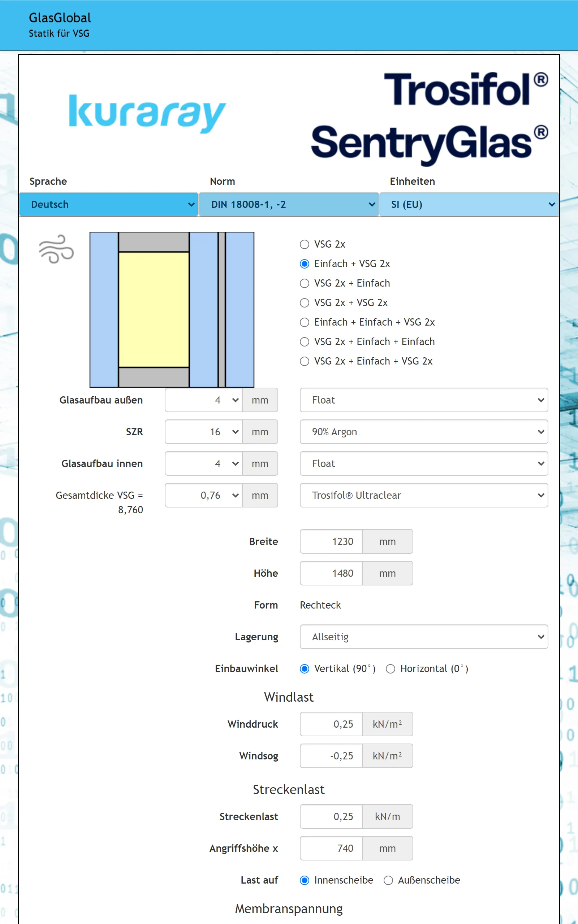Screen dimensions: 578x924
Task: Click the Streckenlast value field
Action: point(331,816)
